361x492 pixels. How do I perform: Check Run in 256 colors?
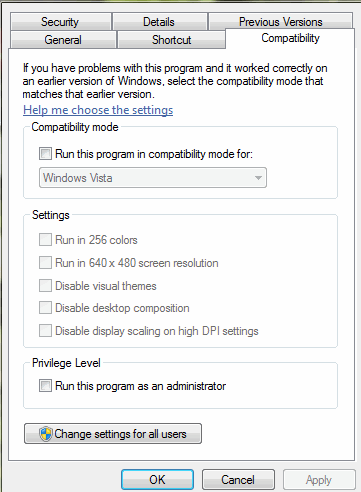[x=45, y=239]
